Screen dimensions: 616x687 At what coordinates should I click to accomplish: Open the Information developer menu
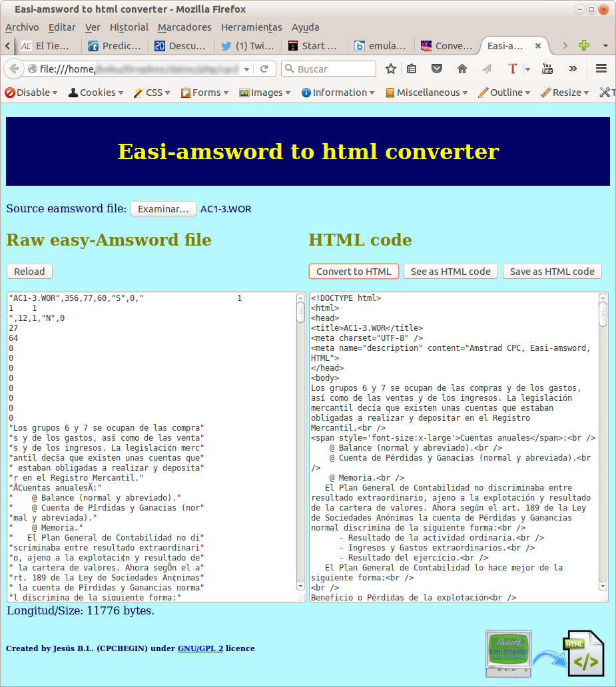[338, 93]
